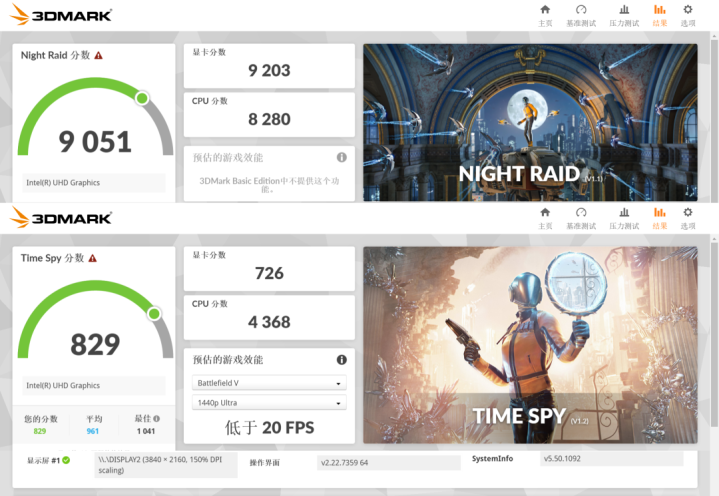
Task: Click the best score value 1 041
Action: tap(146, 431)
